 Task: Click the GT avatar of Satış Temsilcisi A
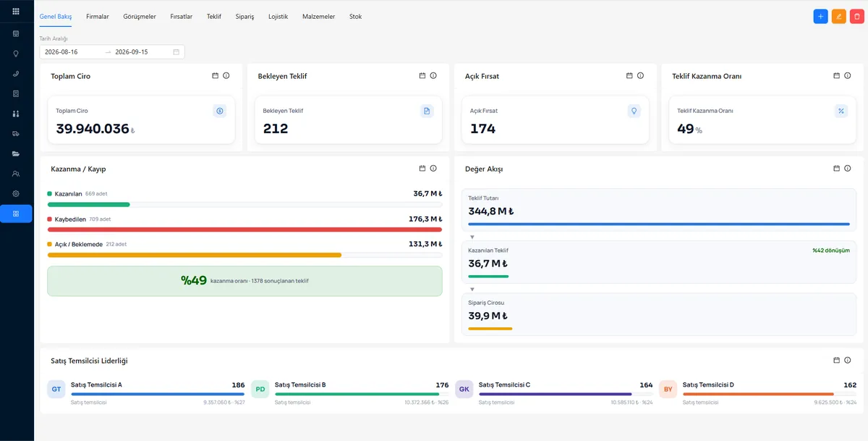point(56,389)
